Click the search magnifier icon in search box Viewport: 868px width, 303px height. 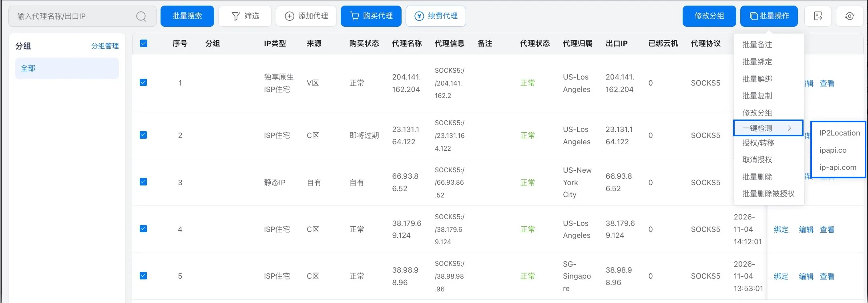(141, 16)
